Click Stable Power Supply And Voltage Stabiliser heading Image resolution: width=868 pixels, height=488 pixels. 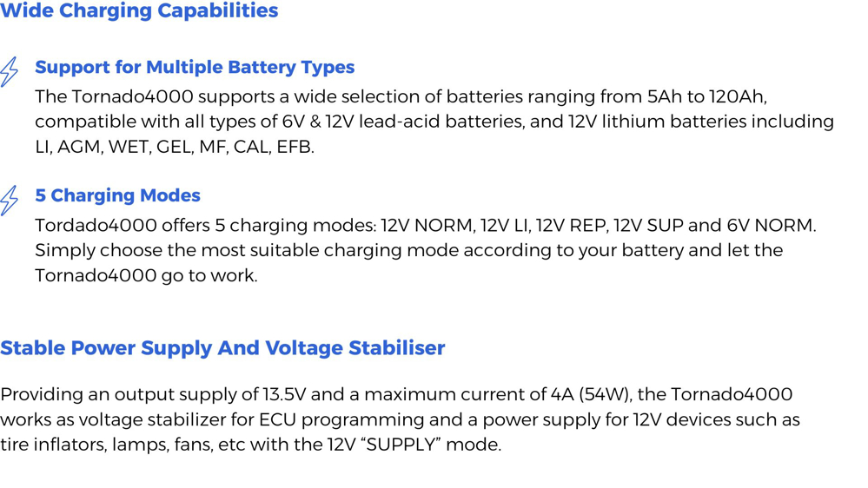(222, 348)
